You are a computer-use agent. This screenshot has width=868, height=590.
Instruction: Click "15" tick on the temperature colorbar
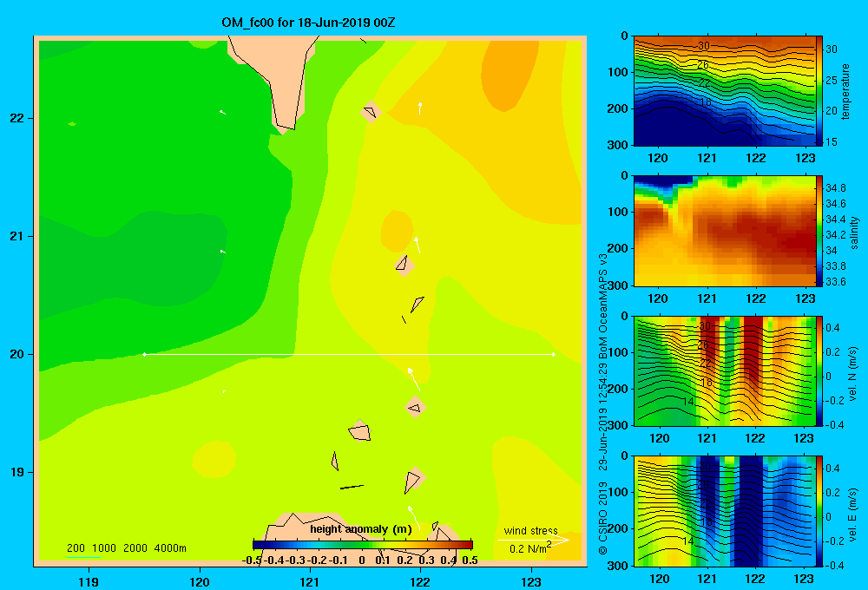click(x=832, y=141)
